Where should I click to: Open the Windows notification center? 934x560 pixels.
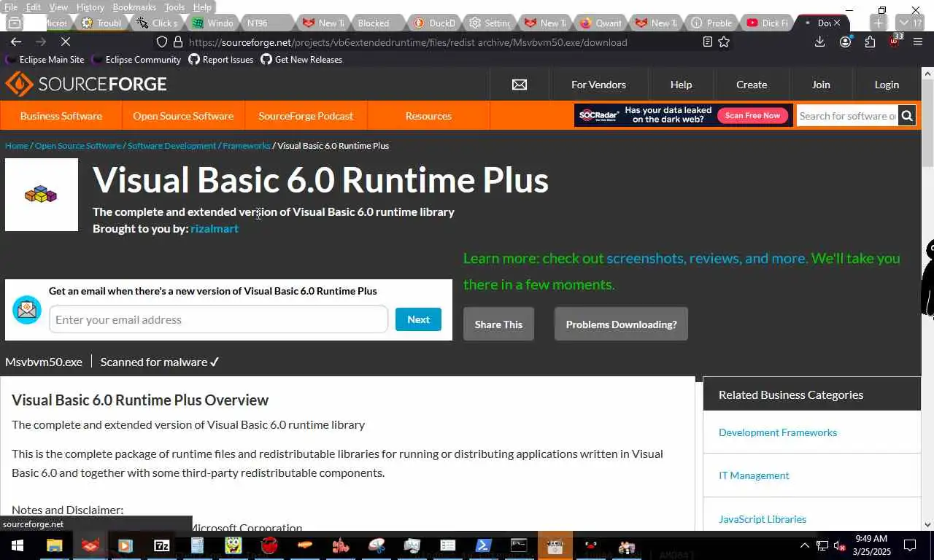point(910,545)
